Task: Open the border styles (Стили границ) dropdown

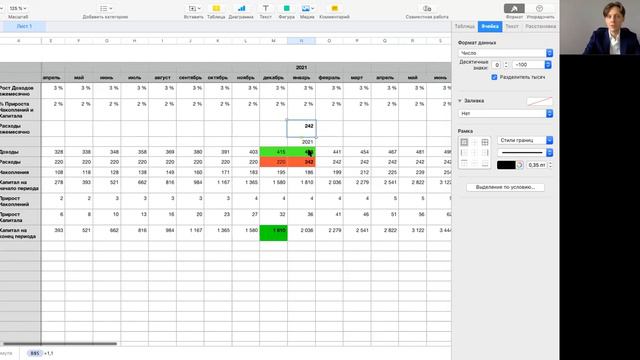Action: tap(525, 140)
